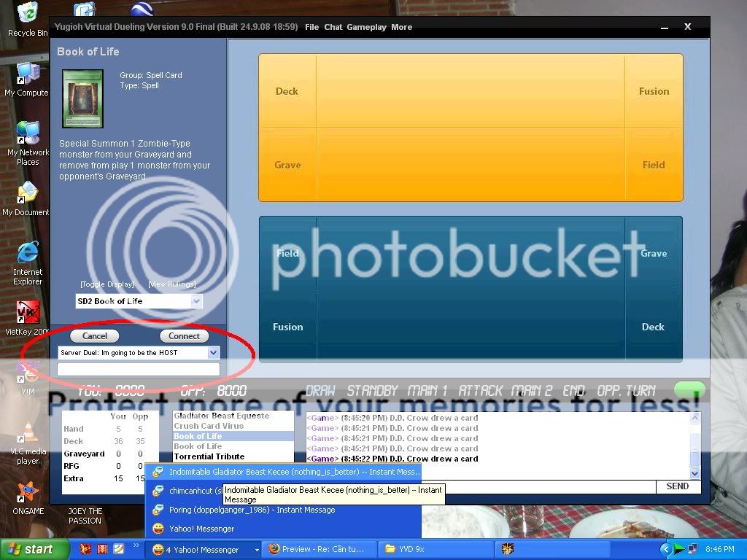747x560 pixels.
Task: Select Torrential Tribute in the card list
Action: [x=233, y=456]
